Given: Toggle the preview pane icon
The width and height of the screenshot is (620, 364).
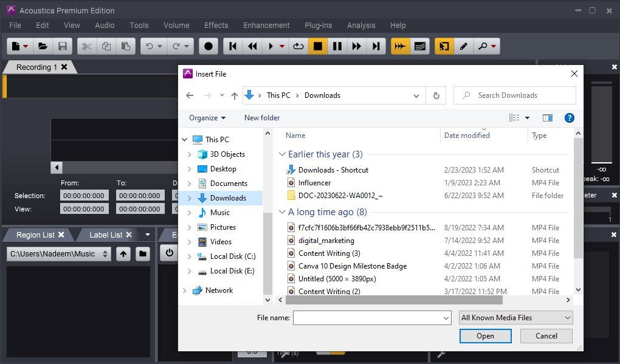Looking at the screenshot, I should point(548,118).
